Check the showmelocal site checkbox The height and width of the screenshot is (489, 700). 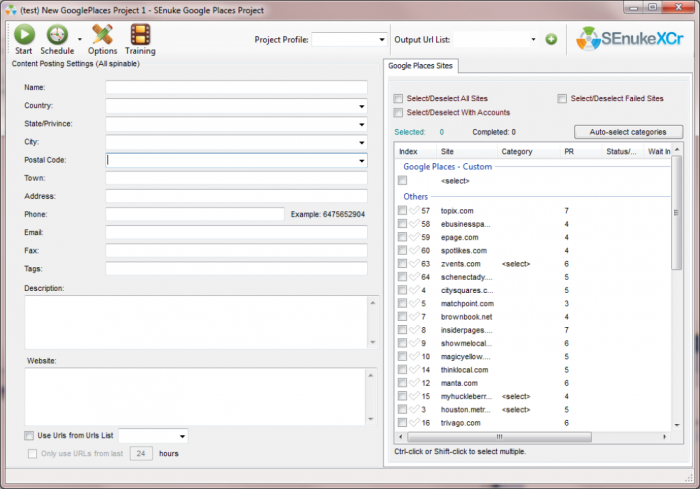click(x=402, y=343)
